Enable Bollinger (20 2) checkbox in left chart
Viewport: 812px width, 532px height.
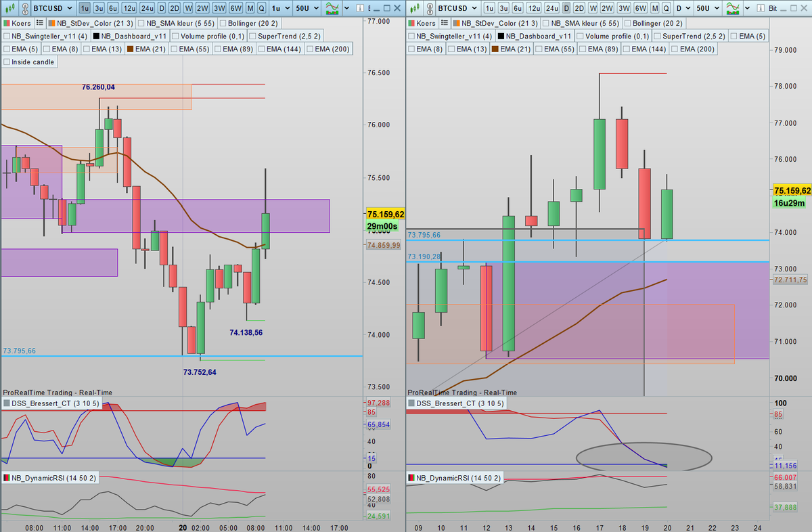[224, 22]
